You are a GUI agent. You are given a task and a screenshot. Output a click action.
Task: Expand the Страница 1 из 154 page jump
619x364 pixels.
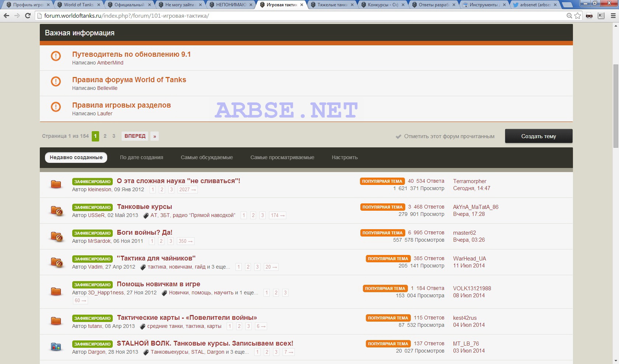click(x=65, y=136)
